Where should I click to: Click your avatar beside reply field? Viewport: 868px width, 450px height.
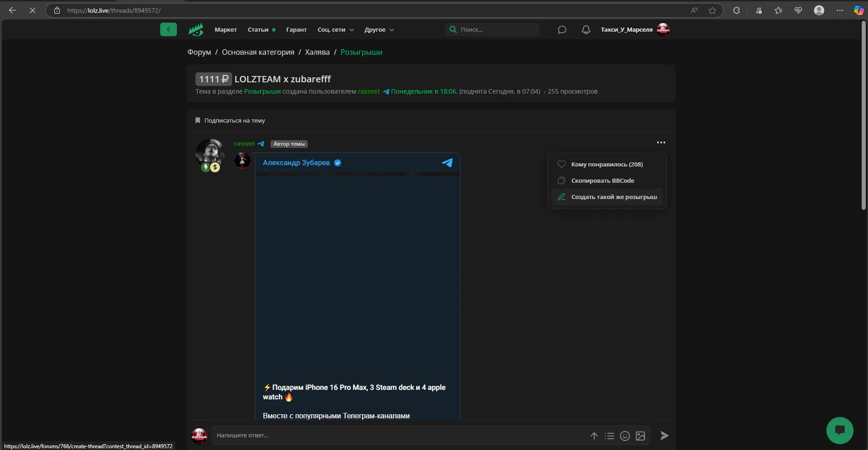click(x=199, y=436)
